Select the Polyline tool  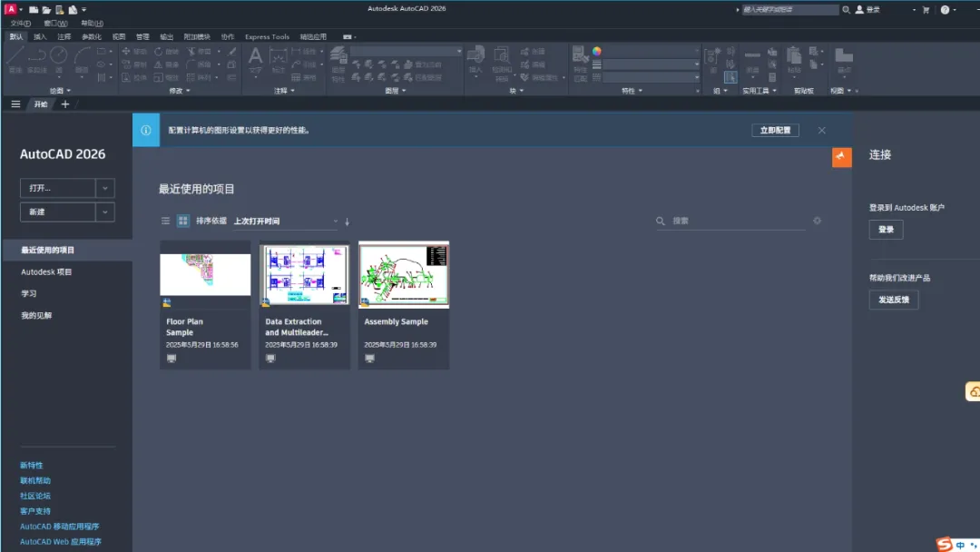[37, 60]
